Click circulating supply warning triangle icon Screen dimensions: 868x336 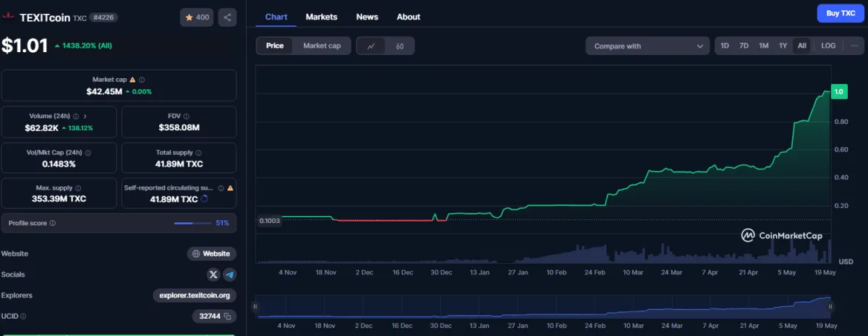[230, 188]
